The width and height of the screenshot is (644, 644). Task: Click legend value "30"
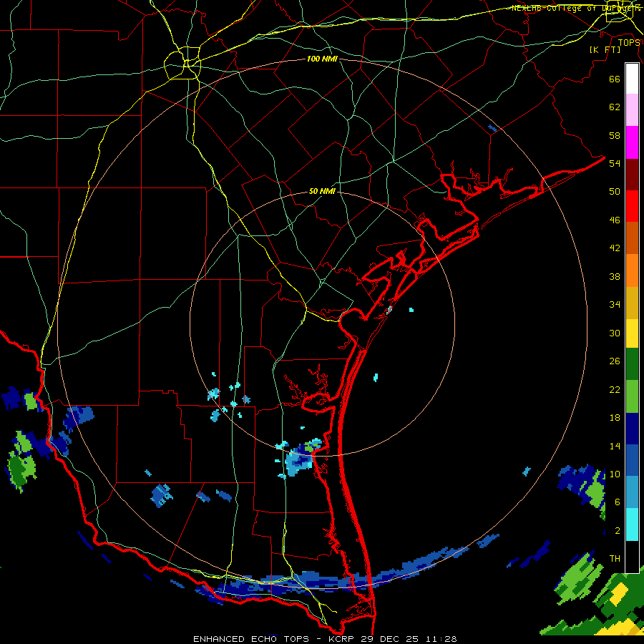click(615, 333)
